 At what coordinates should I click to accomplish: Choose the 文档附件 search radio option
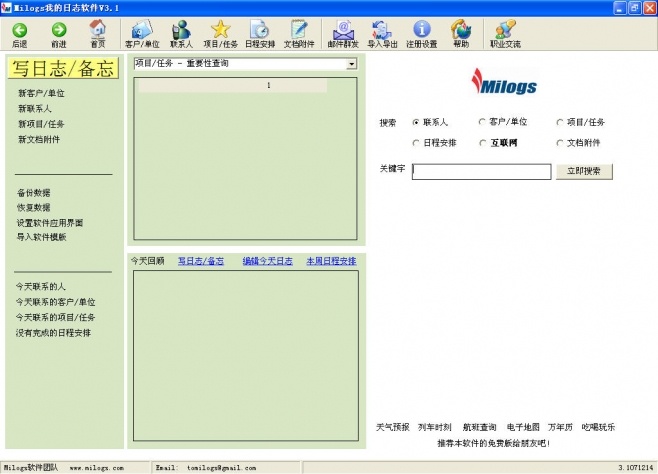(x=560, y=143)
